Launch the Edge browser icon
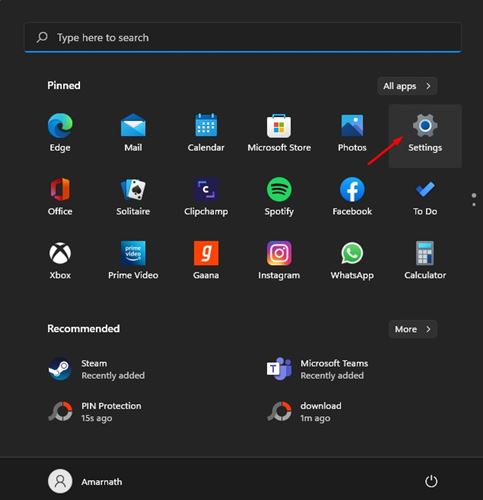483x500 pixels. pos(60,133)
